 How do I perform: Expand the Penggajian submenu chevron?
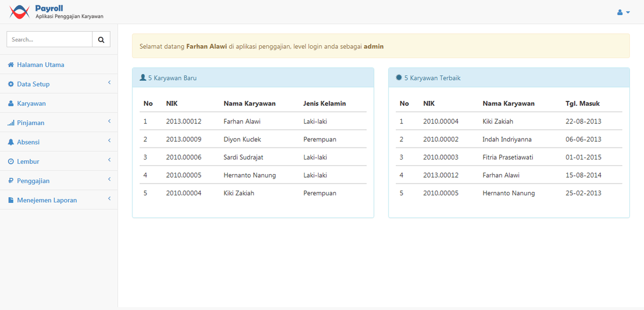click(x=109, y=179)
